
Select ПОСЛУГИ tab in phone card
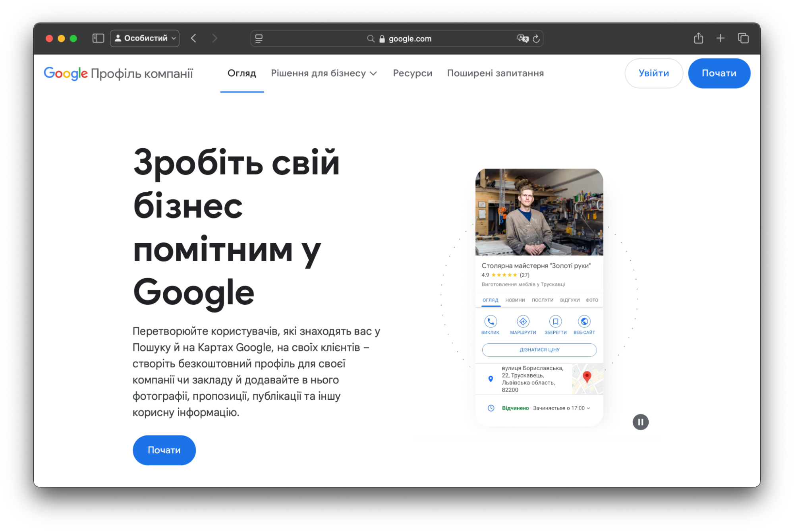pyautogui.click(x=542, y=300)
